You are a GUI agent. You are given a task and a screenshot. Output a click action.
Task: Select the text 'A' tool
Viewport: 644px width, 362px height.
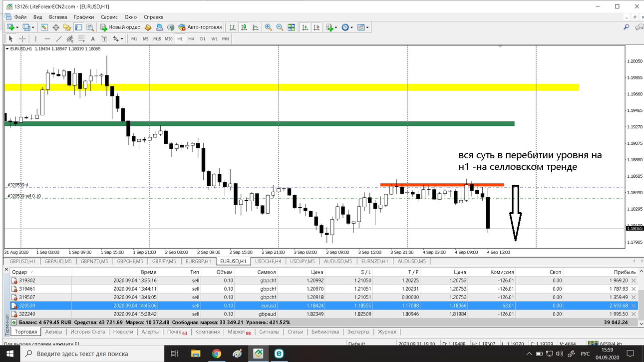click(93, 39)
